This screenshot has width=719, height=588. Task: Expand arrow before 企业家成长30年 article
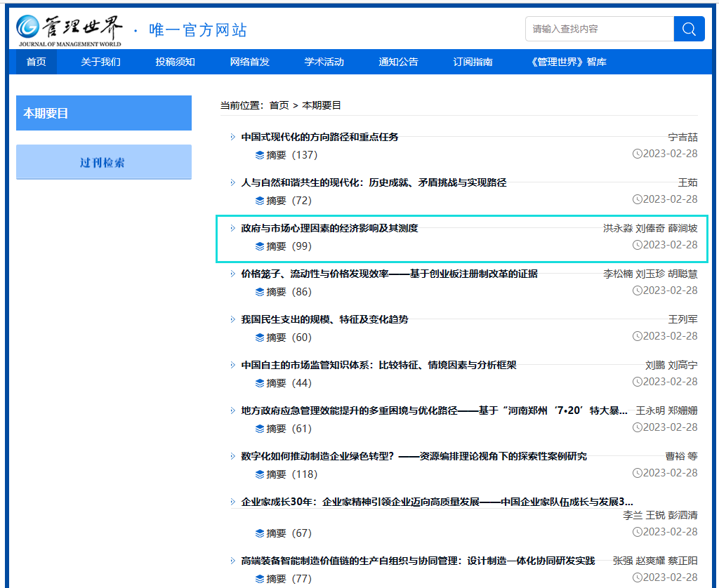tap(233, 502)
